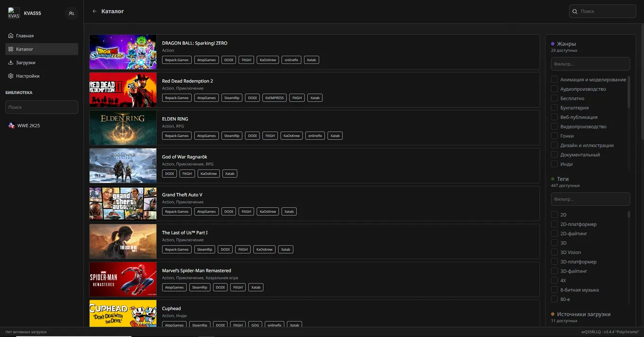Viewport: 644px width, 337px height.
Task: Check the Аудиопроизводство genre
Action: pyautogui.click(x=554, y=89)
